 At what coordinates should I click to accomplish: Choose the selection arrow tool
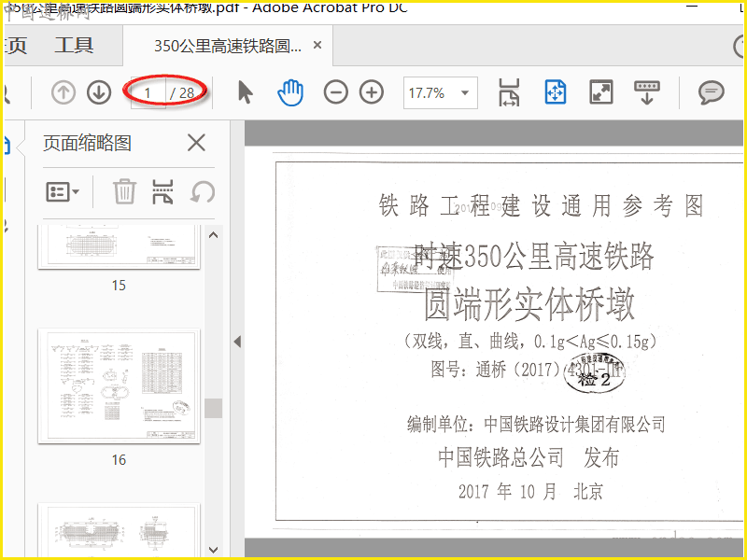click(246, 91)
